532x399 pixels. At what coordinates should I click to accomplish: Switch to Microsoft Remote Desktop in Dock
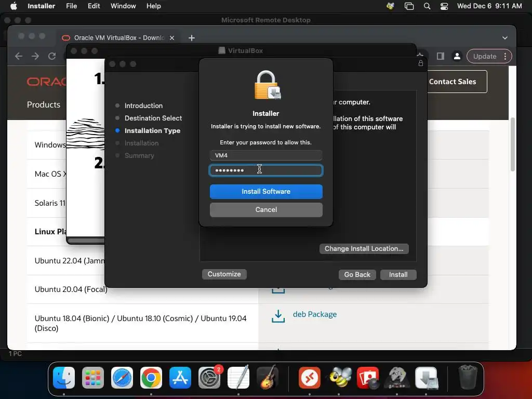[310, 377]
